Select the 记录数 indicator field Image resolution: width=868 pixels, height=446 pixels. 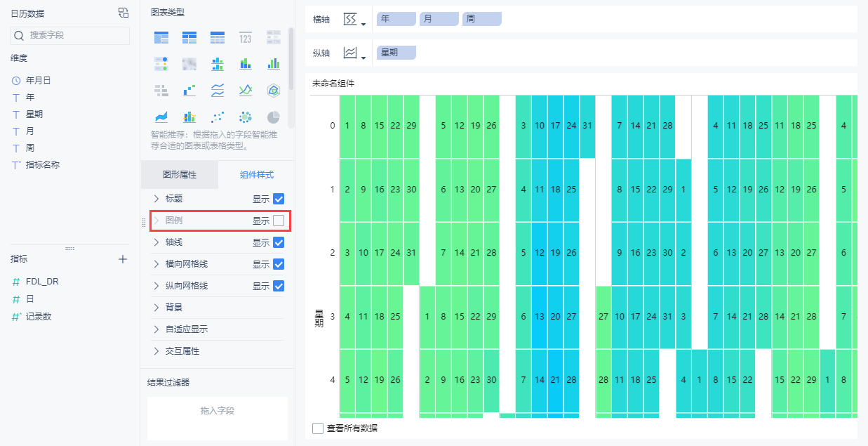tap(39, 317)
